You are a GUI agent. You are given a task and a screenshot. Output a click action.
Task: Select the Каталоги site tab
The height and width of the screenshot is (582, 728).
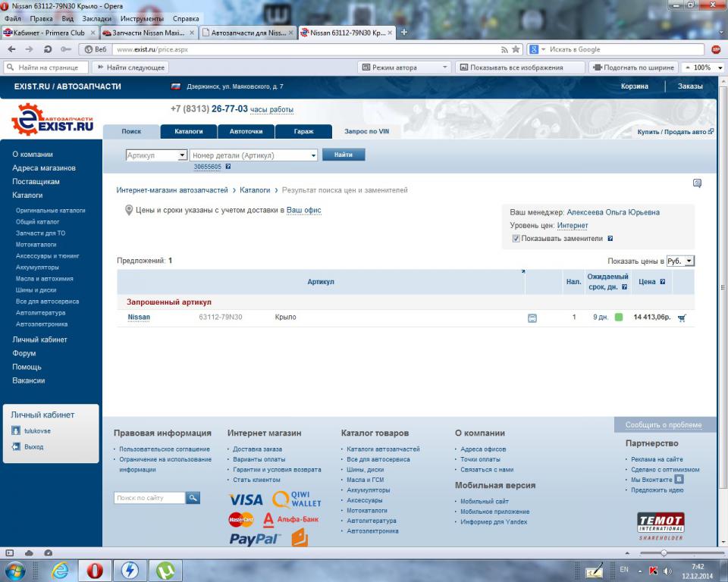[189, 131]
